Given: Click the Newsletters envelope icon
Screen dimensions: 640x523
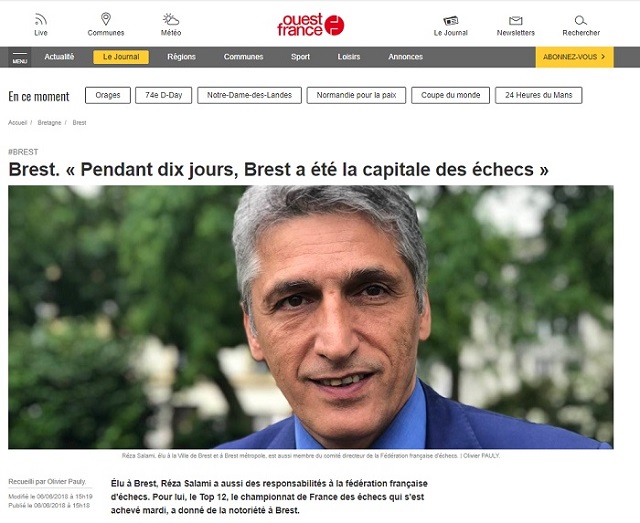Looking at the screenshot, I should click(516, 20).
